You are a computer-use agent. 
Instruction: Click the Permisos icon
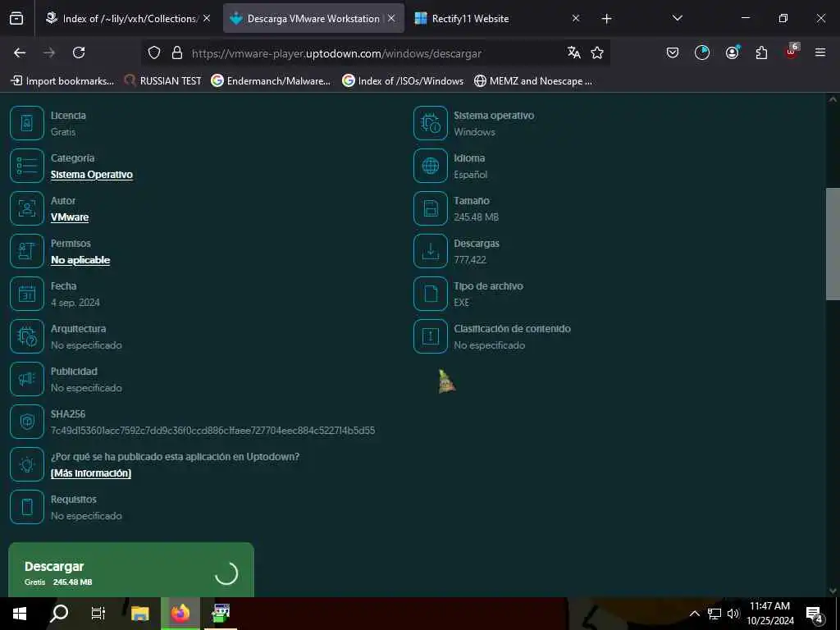(x=27, y=251)
